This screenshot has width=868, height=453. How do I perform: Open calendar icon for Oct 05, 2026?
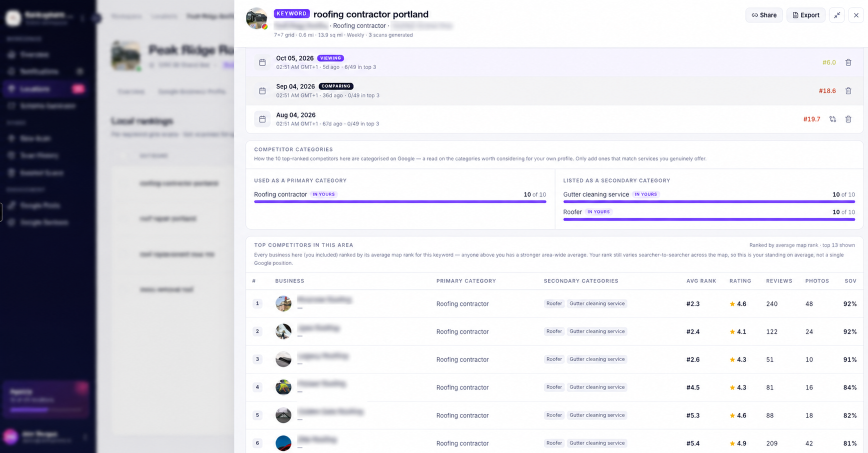click(x=262, y=62)
